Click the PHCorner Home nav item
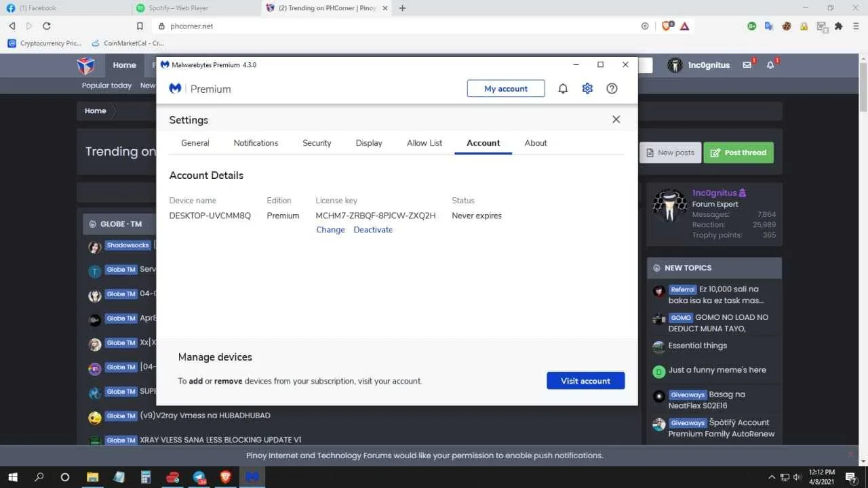The width and height of the screenshot is (868, 488). tap(124, 65)
